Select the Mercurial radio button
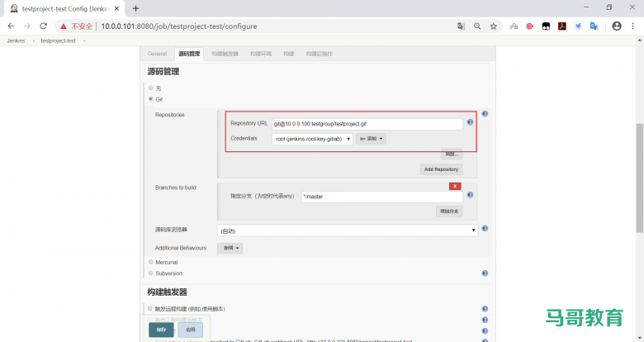 (151, 262)
